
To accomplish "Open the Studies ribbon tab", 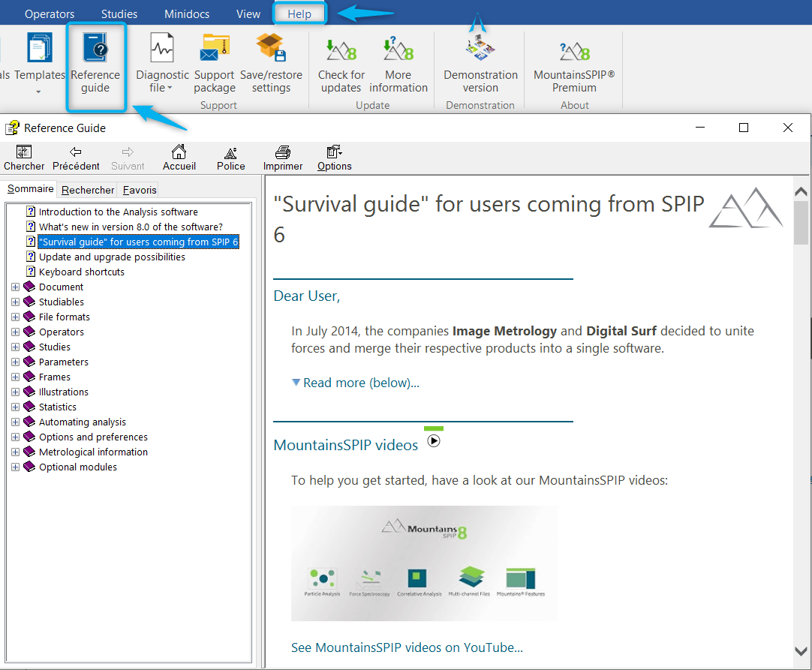I will (x=119, y=14).
